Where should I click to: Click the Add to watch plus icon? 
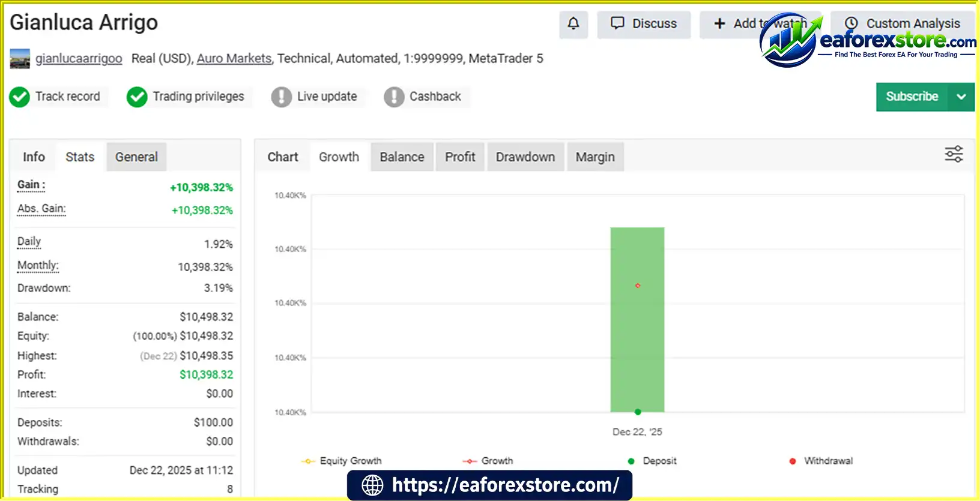[x=719, y=23]
